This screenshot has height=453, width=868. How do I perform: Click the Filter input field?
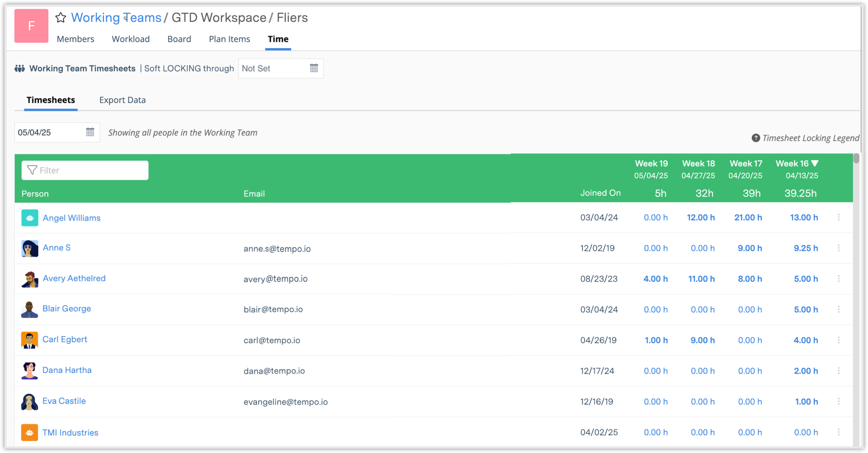85,171
